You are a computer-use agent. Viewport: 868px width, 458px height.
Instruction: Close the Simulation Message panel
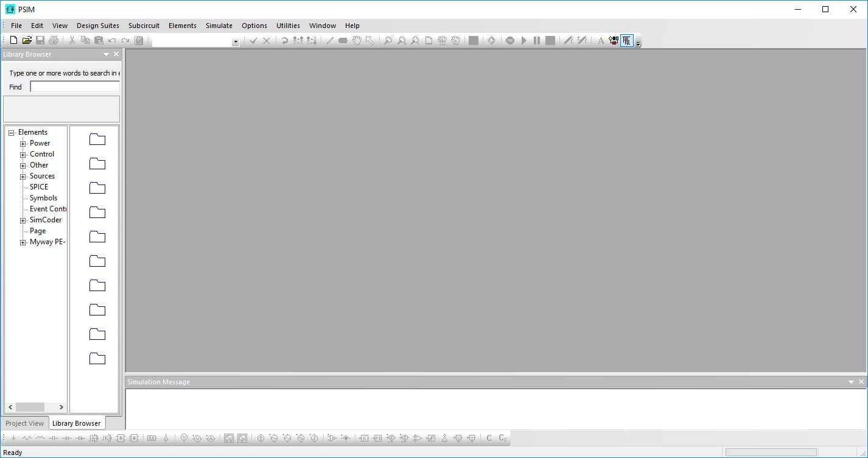pos(861,382)
